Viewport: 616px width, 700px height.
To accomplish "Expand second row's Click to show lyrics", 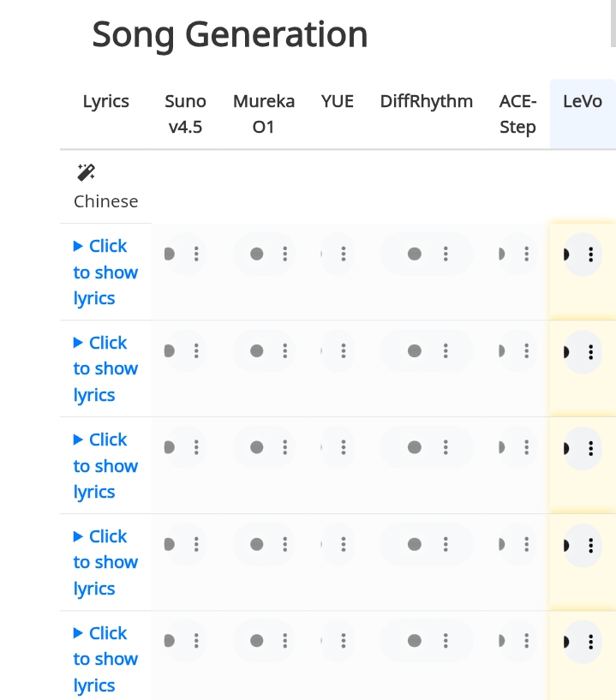I will 105,368.
